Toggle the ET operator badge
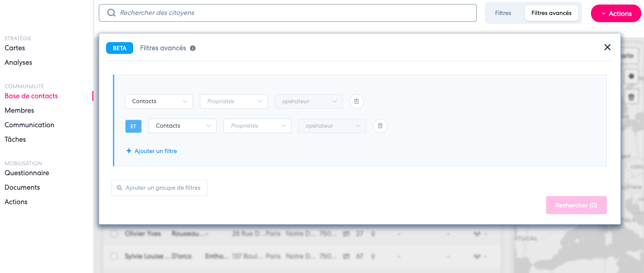644x273 pixels. tap(133, 126)
